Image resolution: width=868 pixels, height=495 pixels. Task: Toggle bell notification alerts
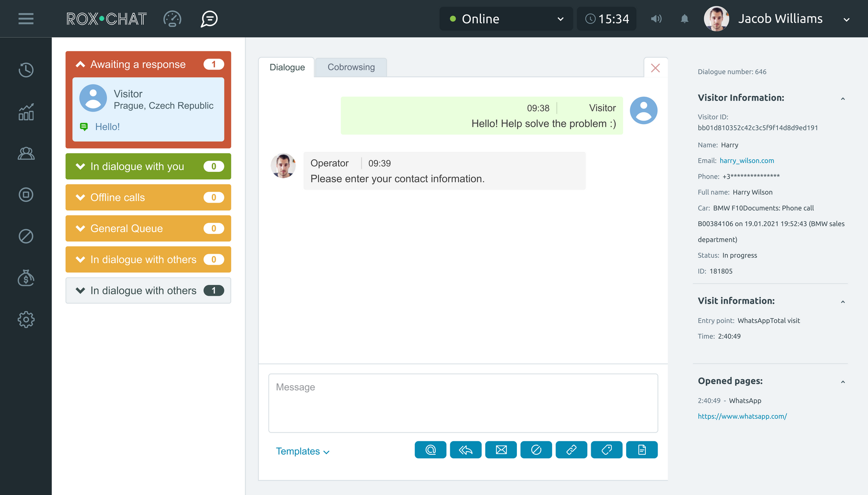(x=684, y=18)
